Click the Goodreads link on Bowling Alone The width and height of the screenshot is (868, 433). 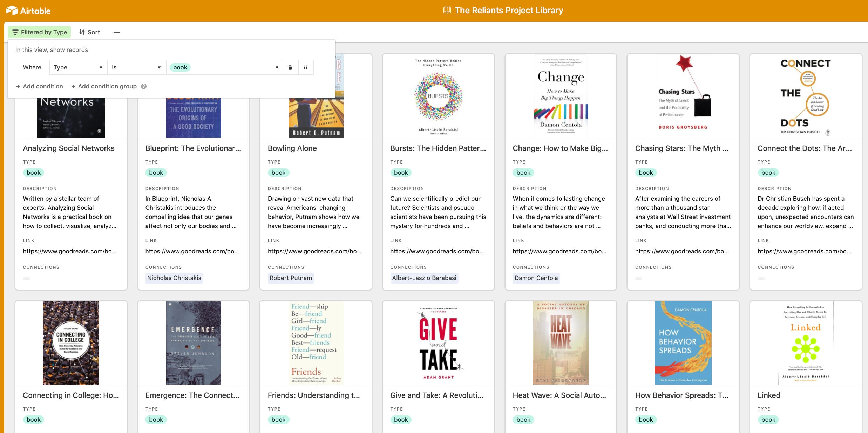coord(314,251)
